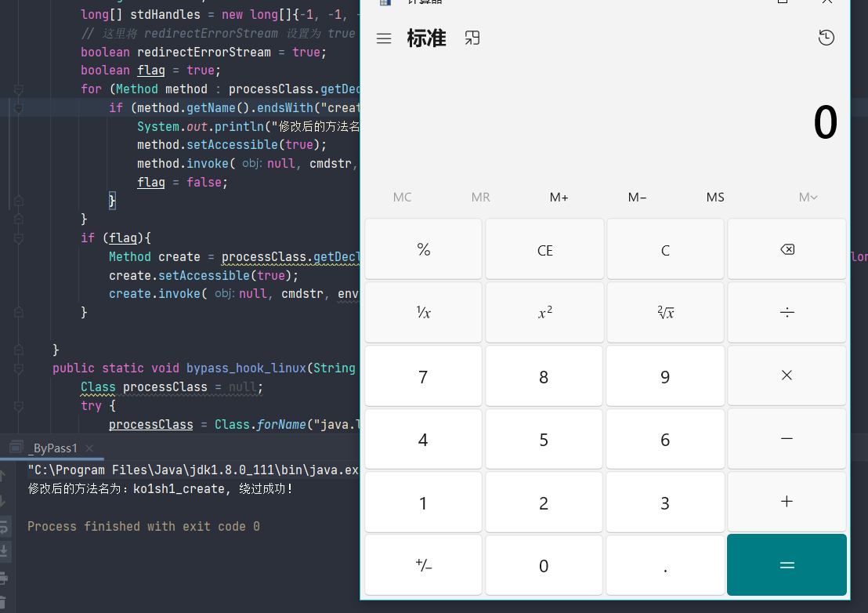Open the calculator hamburger navigation menu
Viewport: 868px width, 613px height.
click(384, 38)
